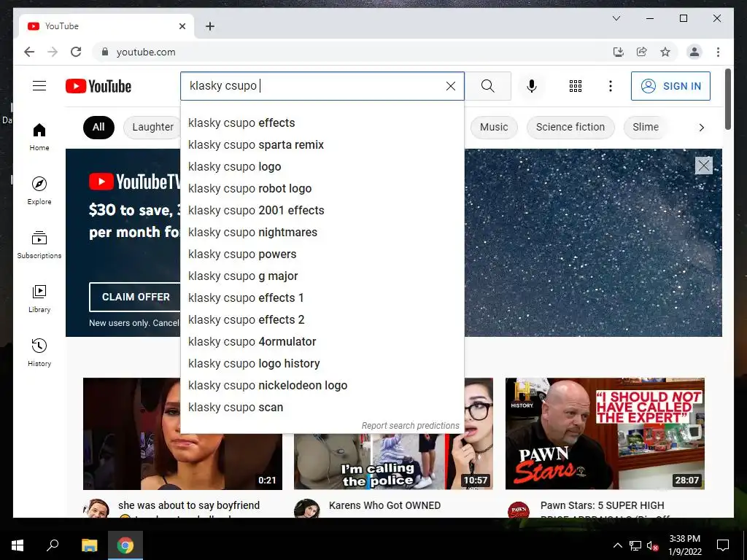Image resolution: width=747 pixels, height=560 pixels.
Task: Choose suggestion 'klasky csupo nickelodeon logo'
Action: click(322, 386)
